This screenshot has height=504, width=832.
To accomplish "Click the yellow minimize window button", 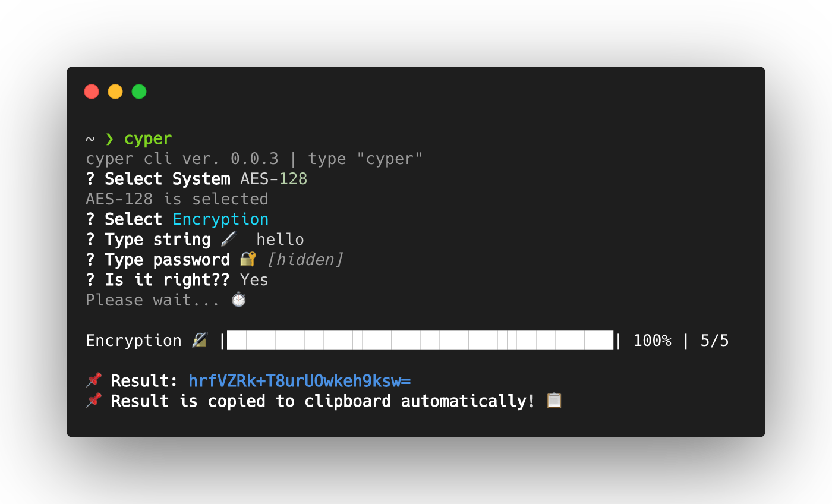I will pyautogui.click(x=115, y=92).
